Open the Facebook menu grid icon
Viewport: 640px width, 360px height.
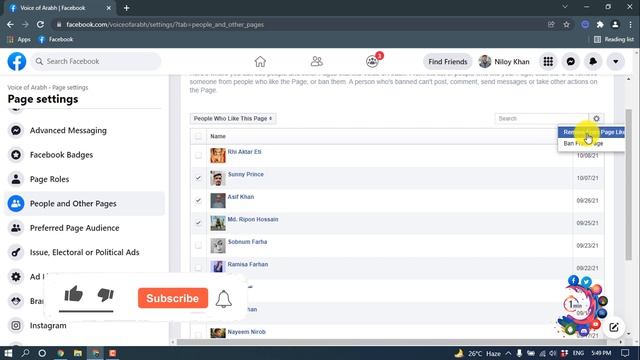point(548,62)
